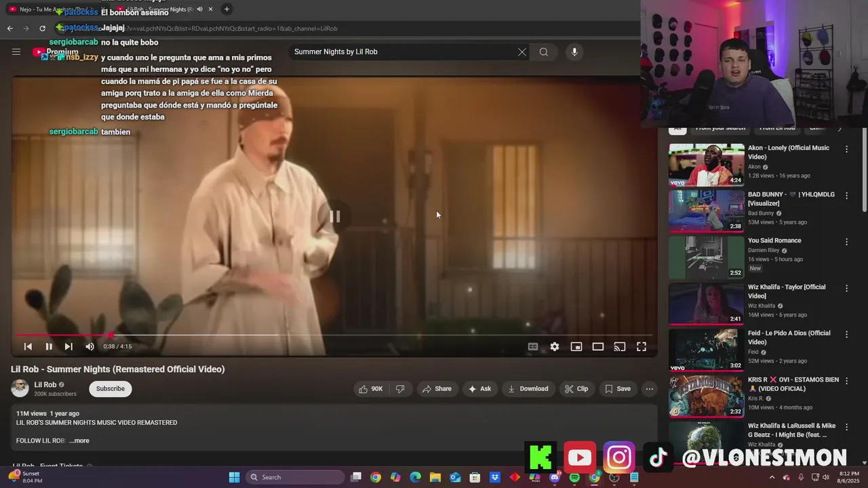This screenshot has width=868, height=488.
Task: Start voice search with microphone icon
Action: coord(574,52)
